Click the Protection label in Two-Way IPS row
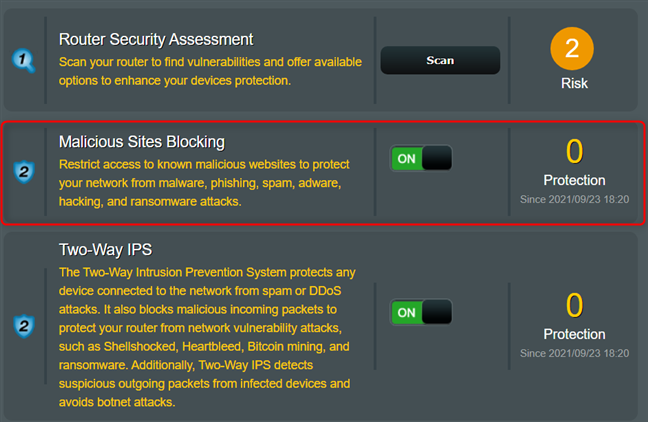Image resolution: width=648 pixels, height=422 pixels. pos(574,334)
